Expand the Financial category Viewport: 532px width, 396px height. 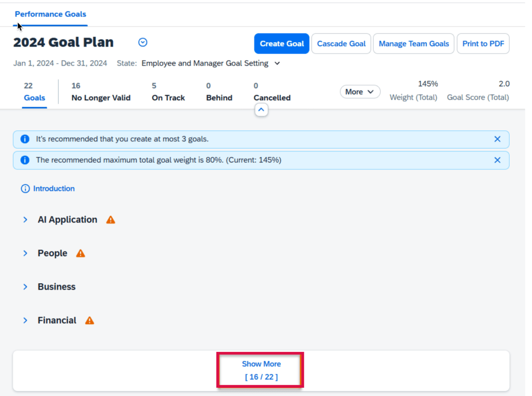pos(25,321)
